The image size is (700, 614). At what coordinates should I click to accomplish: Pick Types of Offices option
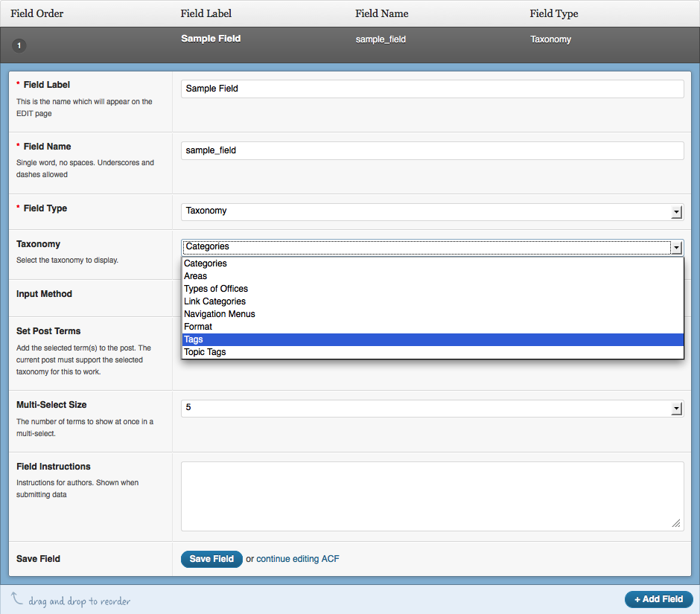432,289
